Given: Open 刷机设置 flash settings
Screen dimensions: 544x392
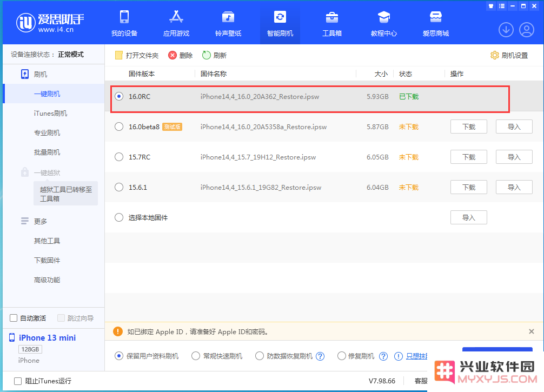Looking at the screenshot, I should [x=509, y=56].
